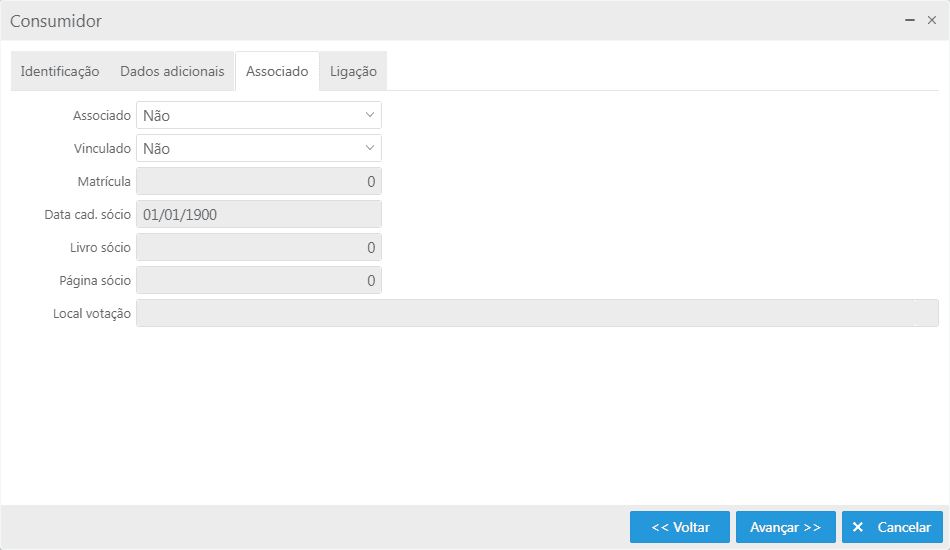Click the Local votação text field

pos(537,313)
